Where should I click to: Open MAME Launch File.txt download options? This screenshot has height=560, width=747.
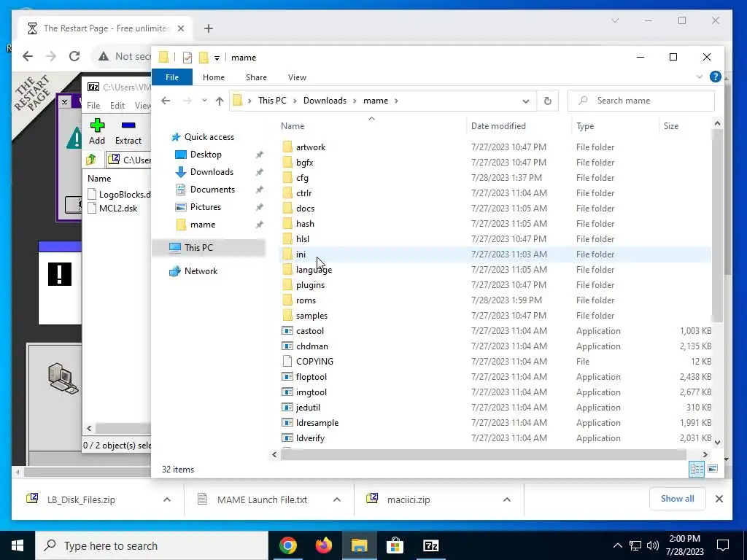tap(337, 499)
